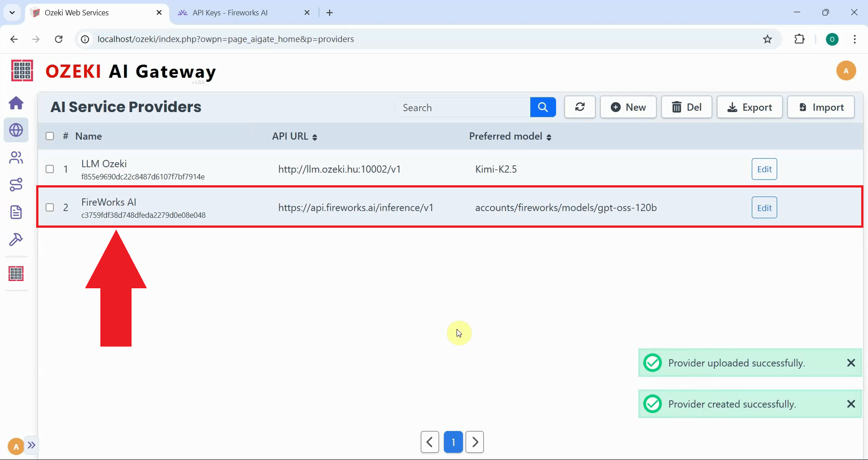
Task: Open the hammer tools icon in sidebar
Action: (16, 239)
